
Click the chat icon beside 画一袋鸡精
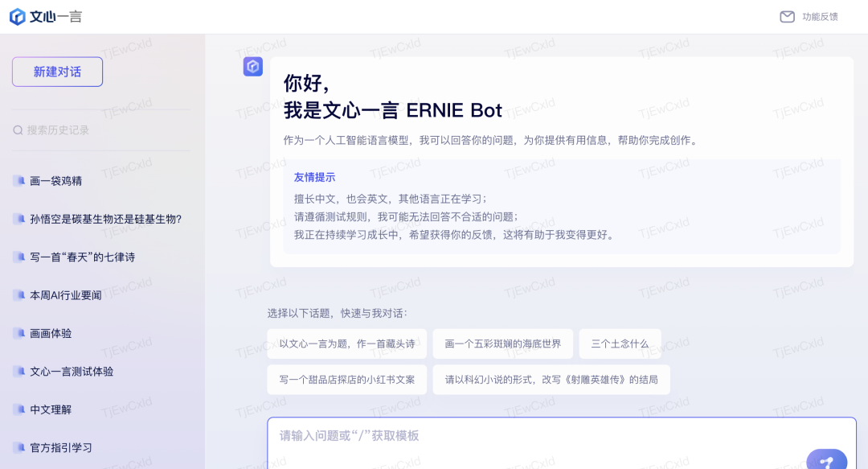click(x=19, y=181)
